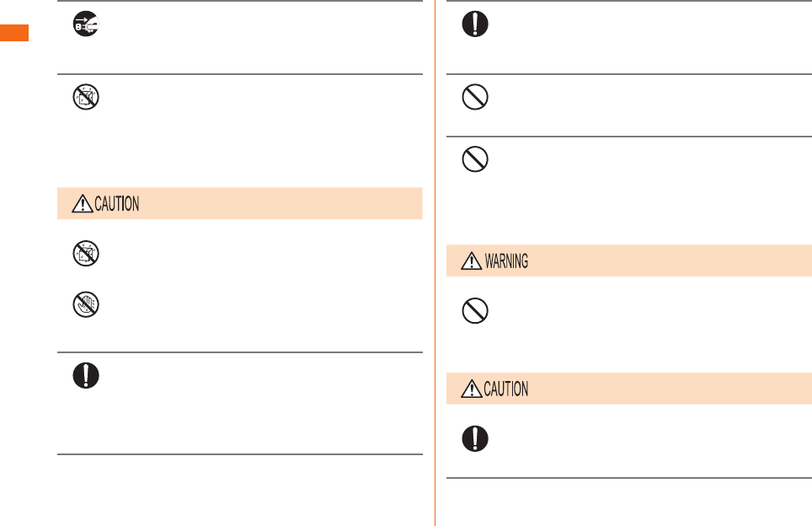Click the orange tab at the page edge
Screen dimensions: 812x526
tap(14, 33)
